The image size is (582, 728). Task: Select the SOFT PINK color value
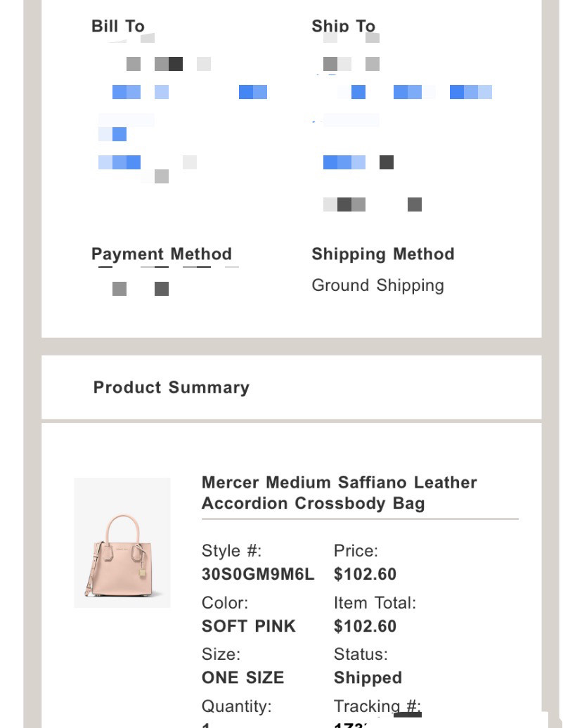coord(248,626)
